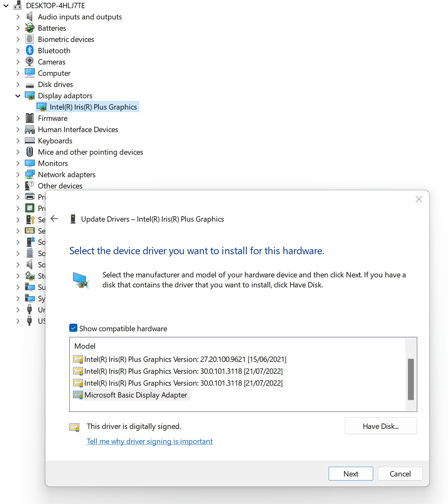Click the Model column header
This screenshot has width=448, height=504.
(85, 346)
